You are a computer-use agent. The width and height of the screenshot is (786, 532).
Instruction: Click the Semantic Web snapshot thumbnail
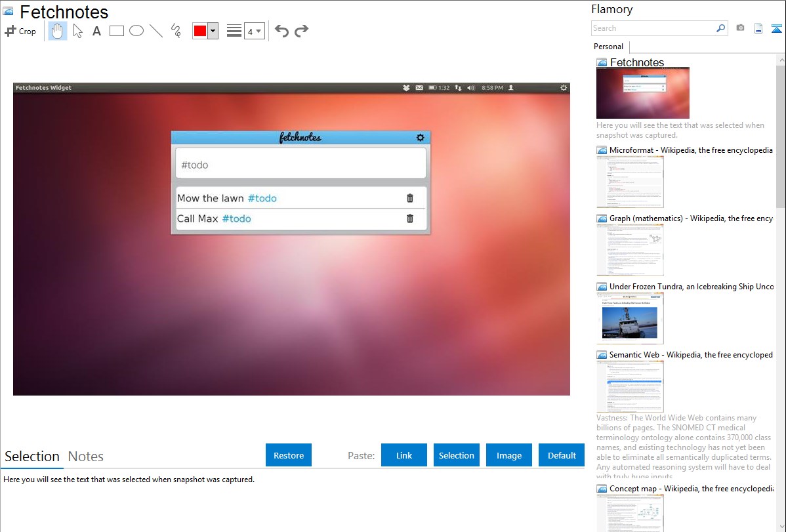pyautogui.click(x=630, y=386)
